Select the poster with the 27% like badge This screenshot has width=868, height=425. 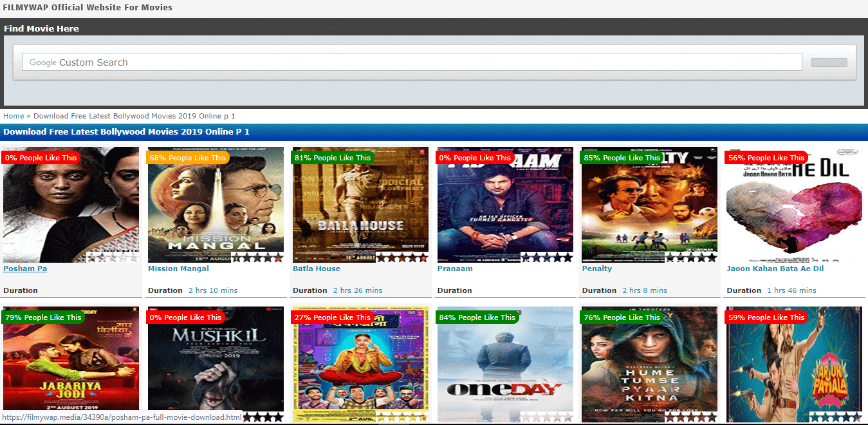click(360, 364)
